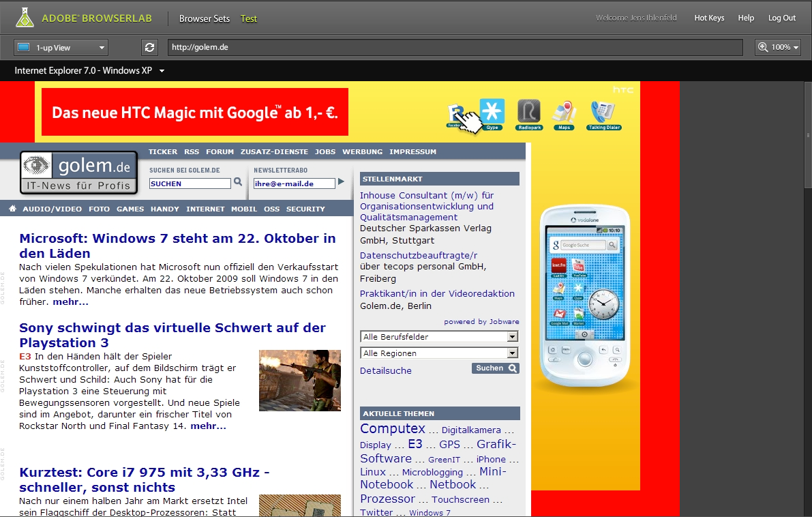The image size is (812, 517).
Task: Click Microblogging topic tag
Action: pos(432,472)
